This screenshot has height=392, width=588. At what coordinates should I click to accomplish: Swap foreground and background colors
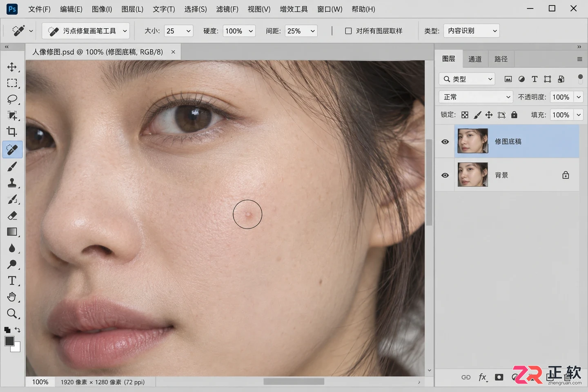18,330
